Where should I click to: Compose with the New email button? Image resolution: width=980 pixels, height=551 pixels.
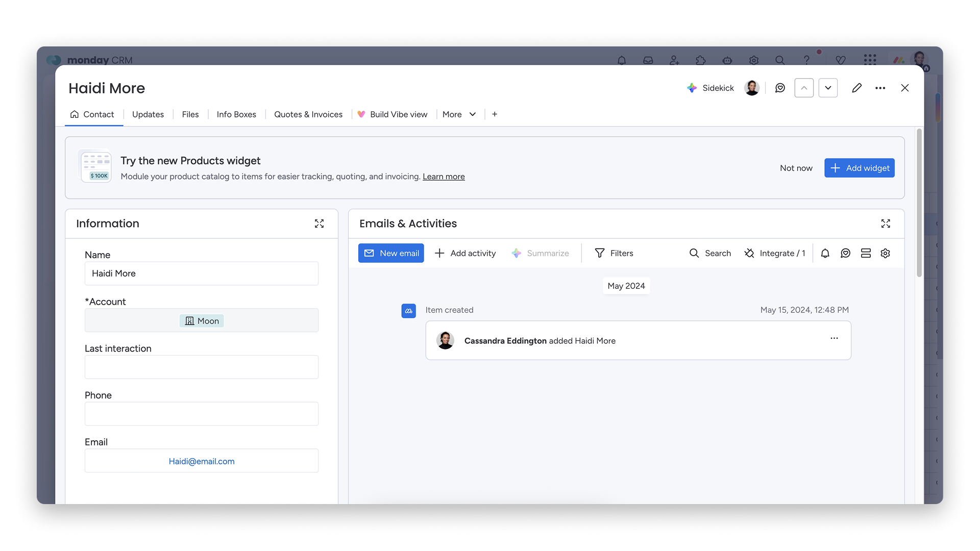pyautogui.click(x=391, y=253)
